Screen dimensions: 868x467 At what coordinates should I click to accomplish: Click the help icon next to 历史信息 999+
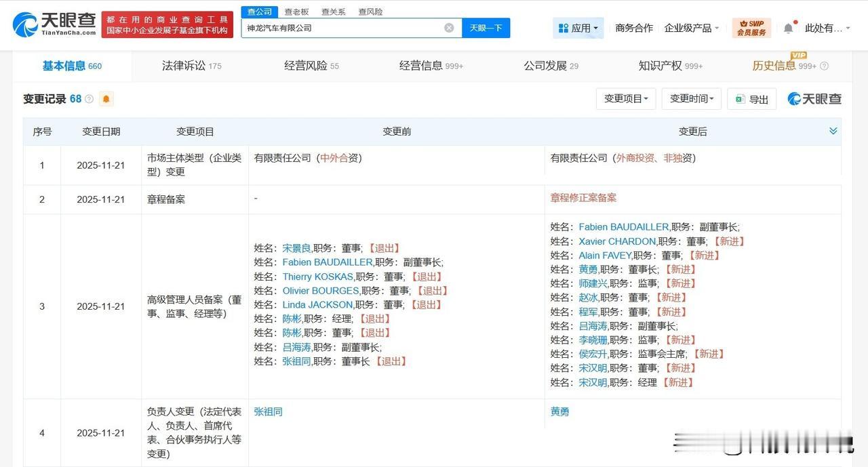824,66
